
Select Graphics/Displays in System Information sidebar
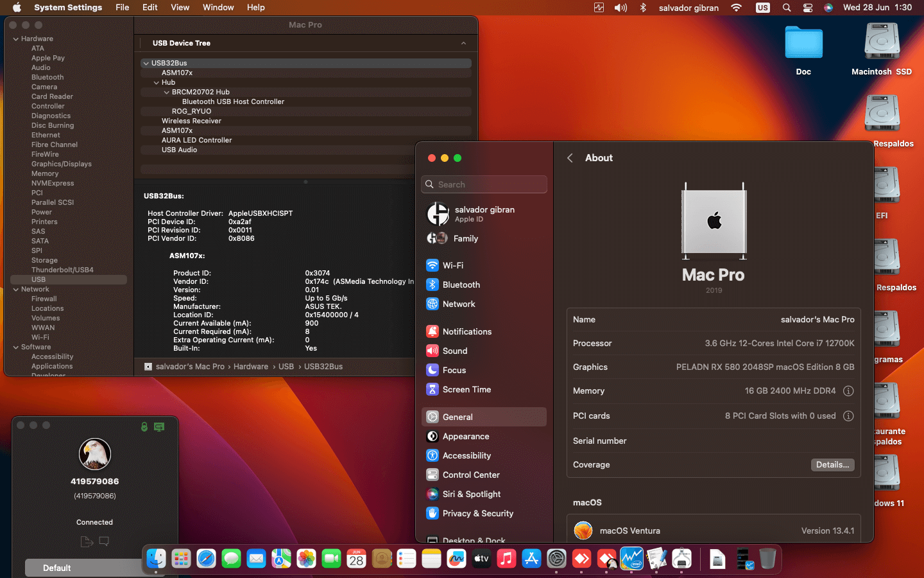tap(62, 164)
